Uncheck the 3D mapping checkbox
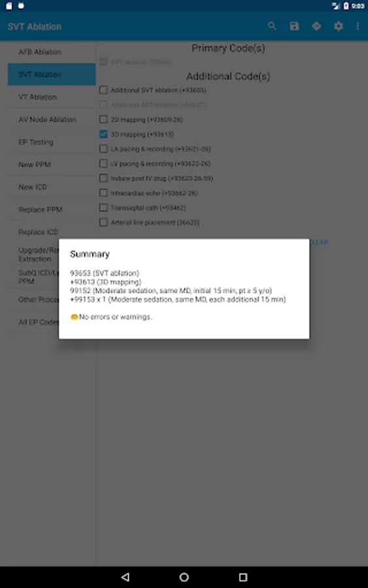 click(103, 134)
